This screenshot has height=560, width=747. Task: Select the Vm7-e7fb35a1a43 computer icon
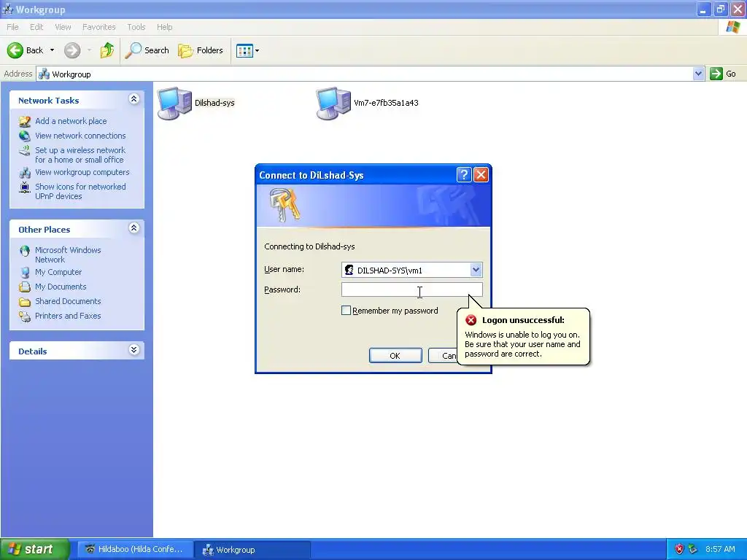333,103
